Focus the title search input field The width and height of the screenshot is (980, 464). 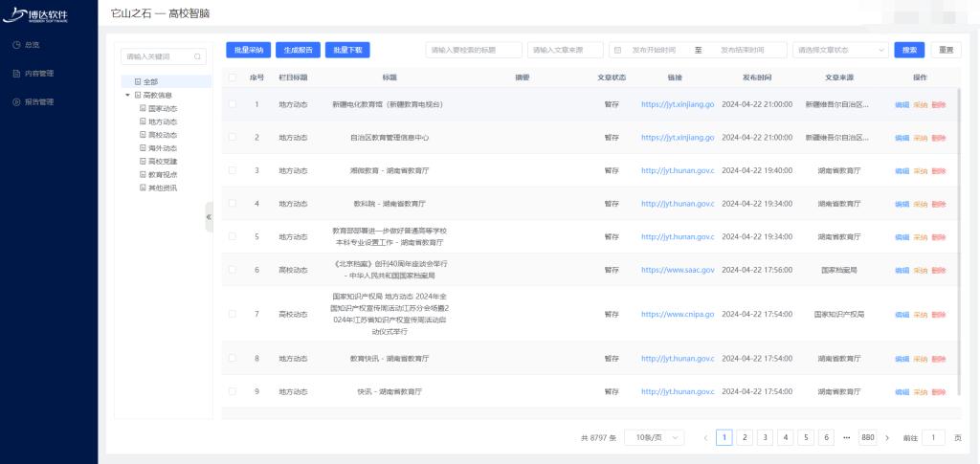point(474,51)
